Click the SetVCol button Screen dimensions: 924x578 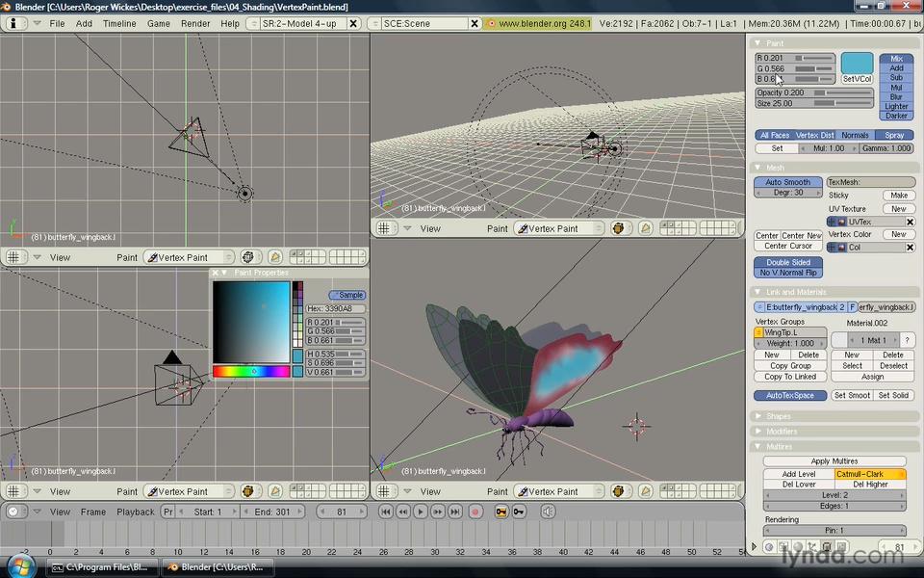857,79
